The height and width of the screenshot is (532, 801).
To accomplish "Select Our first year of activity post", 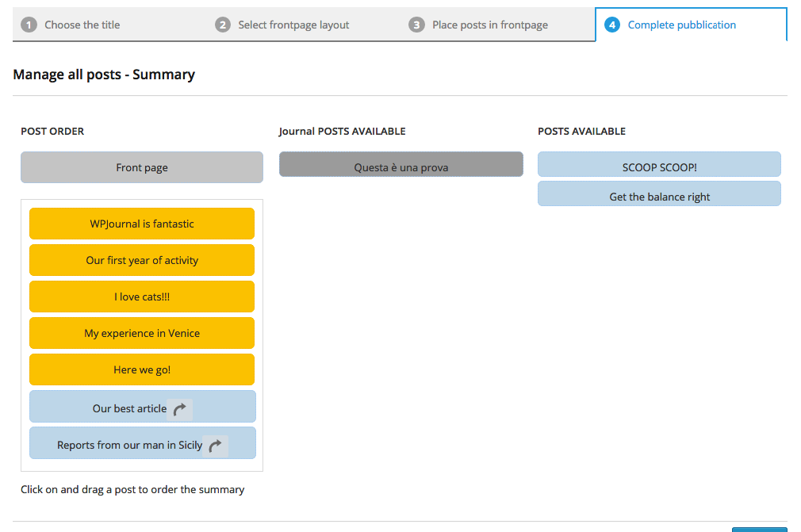I will coord(142,260).
